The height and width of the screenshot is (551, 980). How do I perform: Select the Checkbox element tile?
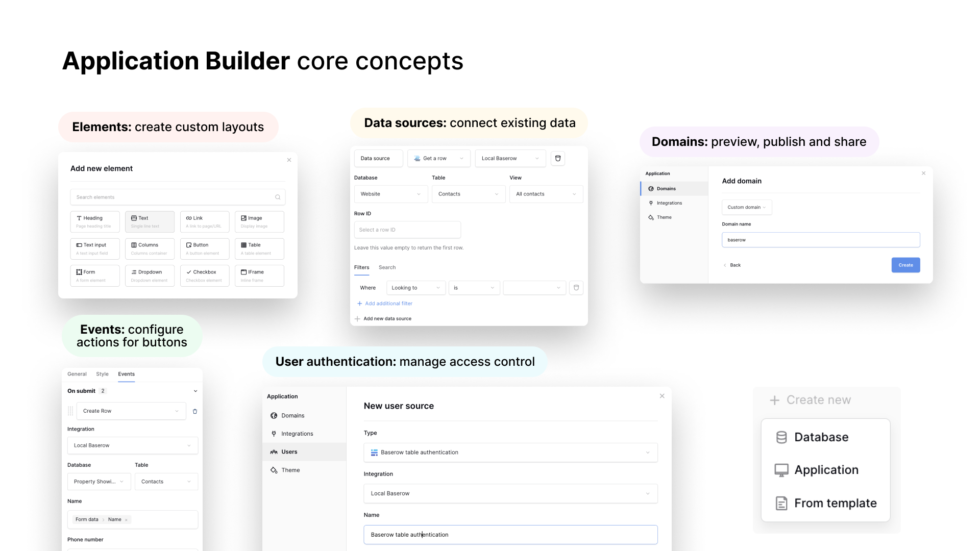pyautogui.click(x=204, y=275)
